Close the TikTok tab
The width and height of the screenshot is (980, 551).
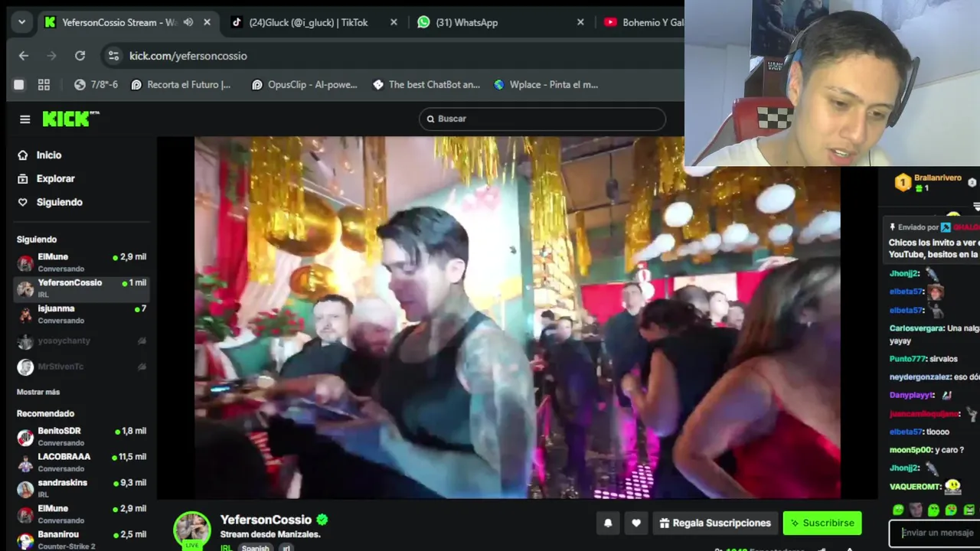(x=394, y=22)
